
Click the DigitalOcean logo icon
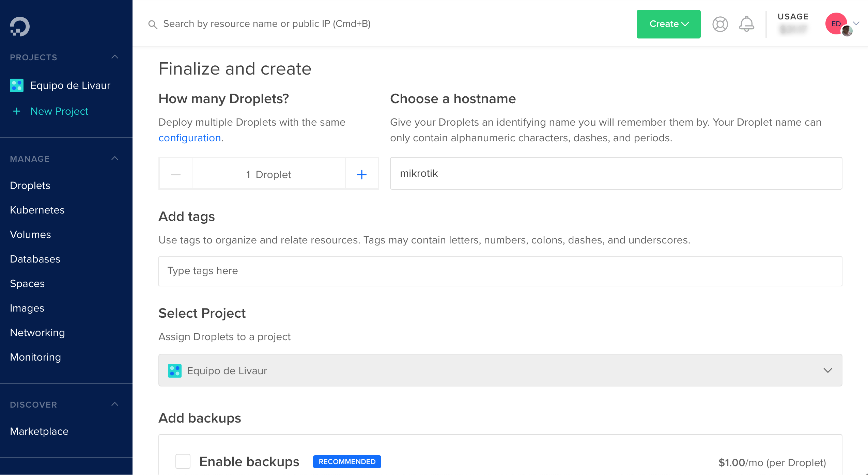coord(20,27)
